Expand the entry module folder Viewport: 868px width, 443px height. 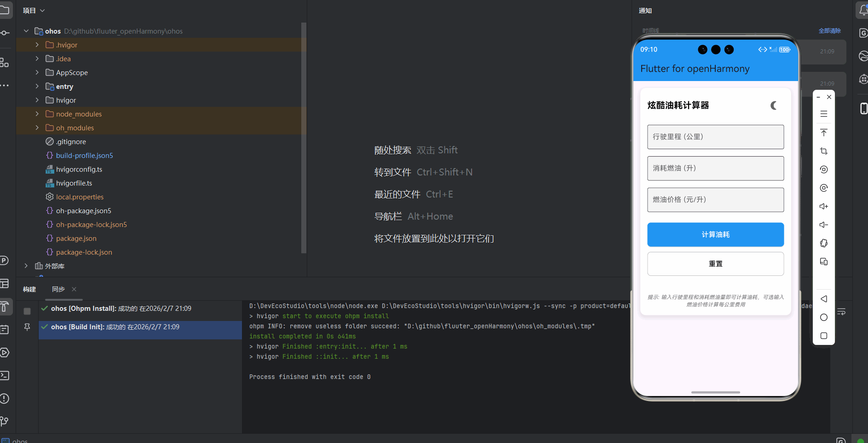[x=37, y=86]
